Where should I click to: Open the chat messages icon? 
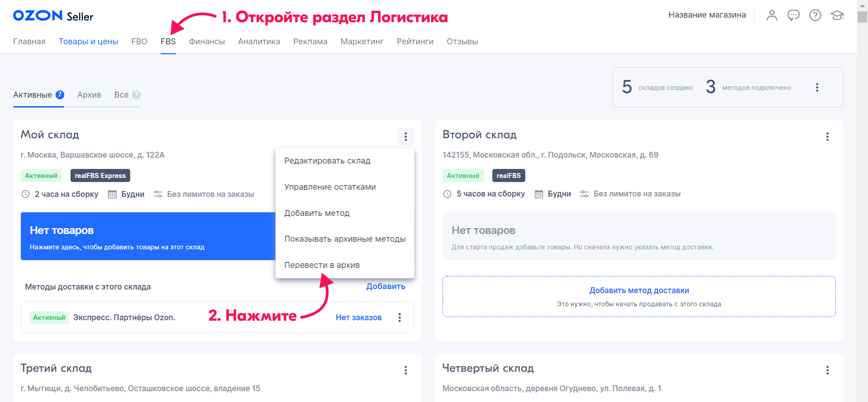point(793,15)
